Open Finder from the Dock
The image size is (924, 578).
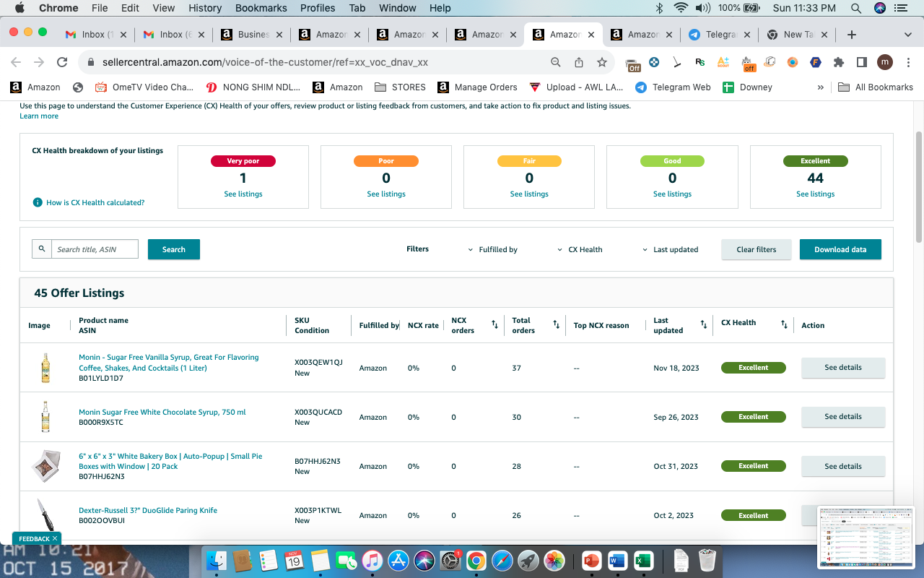[x=217, y=561]
